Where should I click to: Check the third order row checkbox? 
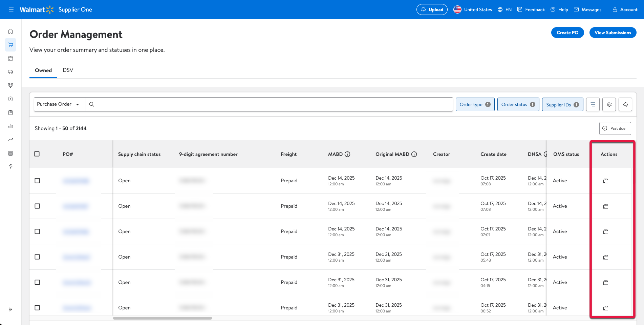[37, 231]
